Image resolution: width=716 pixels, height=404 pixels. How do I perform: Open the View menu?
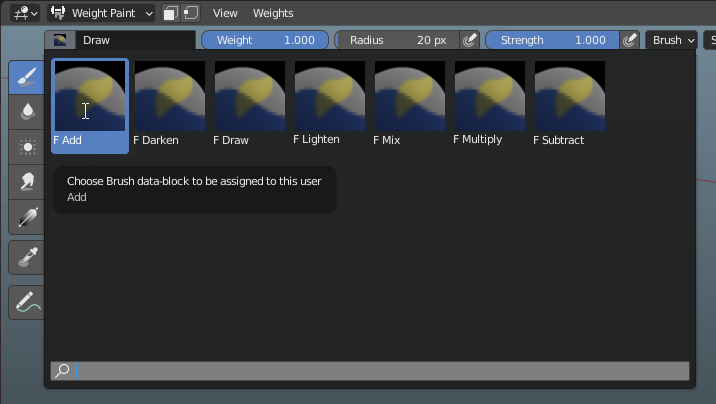[225, 13]
